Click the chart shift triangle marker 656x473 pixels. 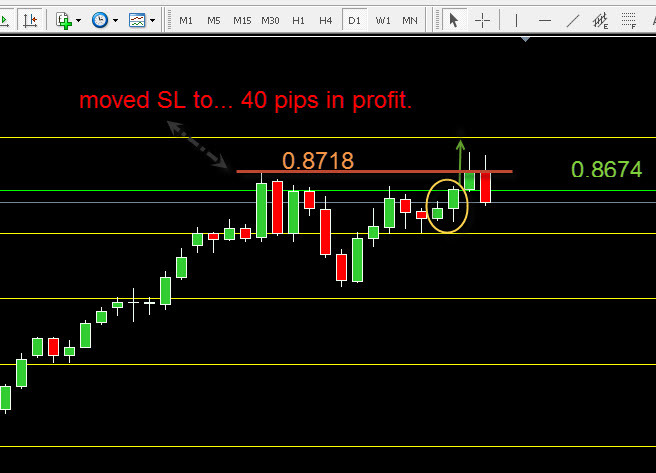[526, 39]
